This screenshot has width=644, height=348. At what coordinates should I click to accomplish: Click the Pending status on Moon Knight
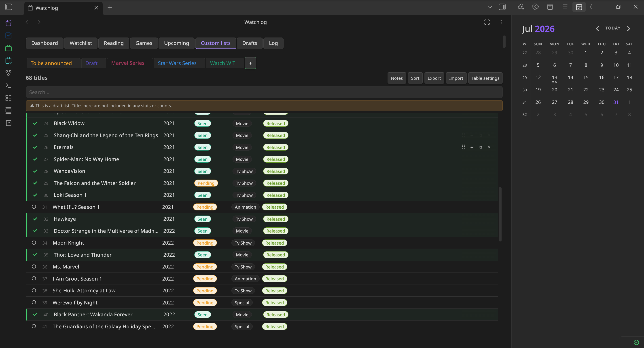pyautogui.click(x=205, y=243)
